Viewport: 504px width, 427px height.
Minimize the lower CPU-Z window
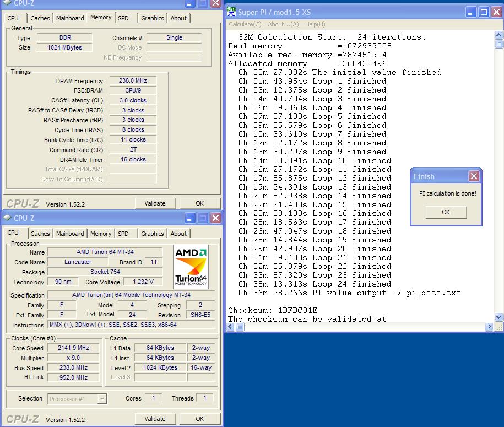coord(189,218)
